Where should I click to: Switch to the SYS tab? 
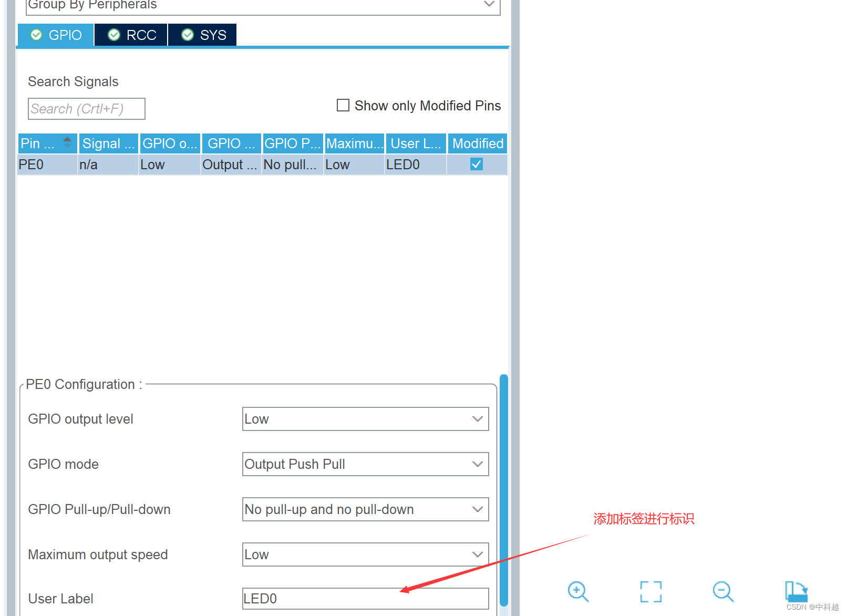(x=203, y=35)
